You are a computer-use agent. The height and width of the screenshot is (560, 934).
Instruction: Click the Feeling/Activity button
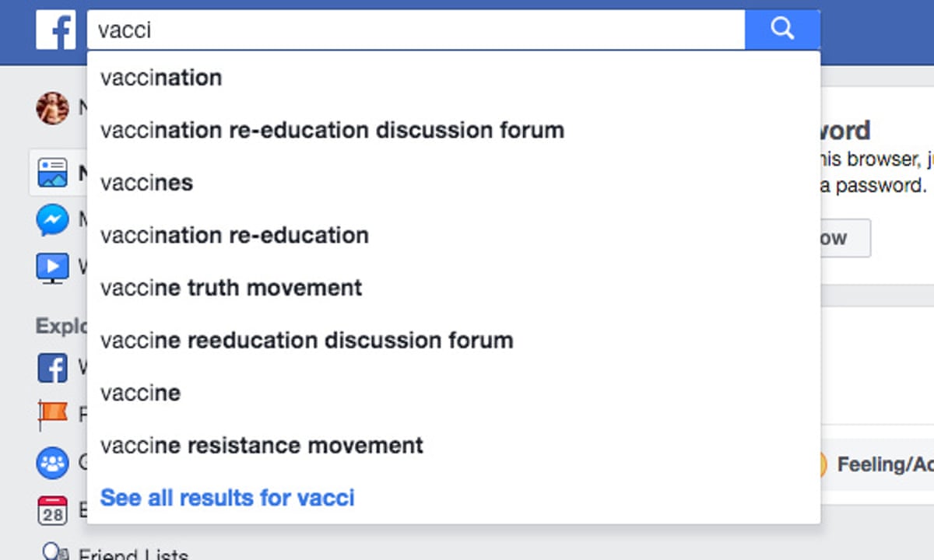pos(876,465)
